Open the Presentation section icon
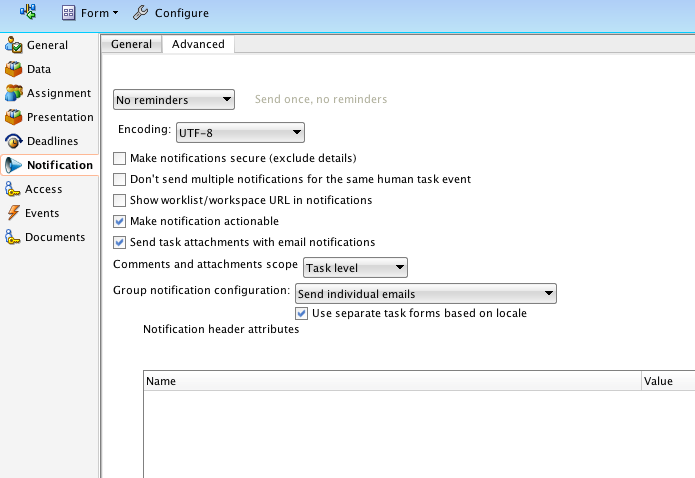 tap(13, 117)
